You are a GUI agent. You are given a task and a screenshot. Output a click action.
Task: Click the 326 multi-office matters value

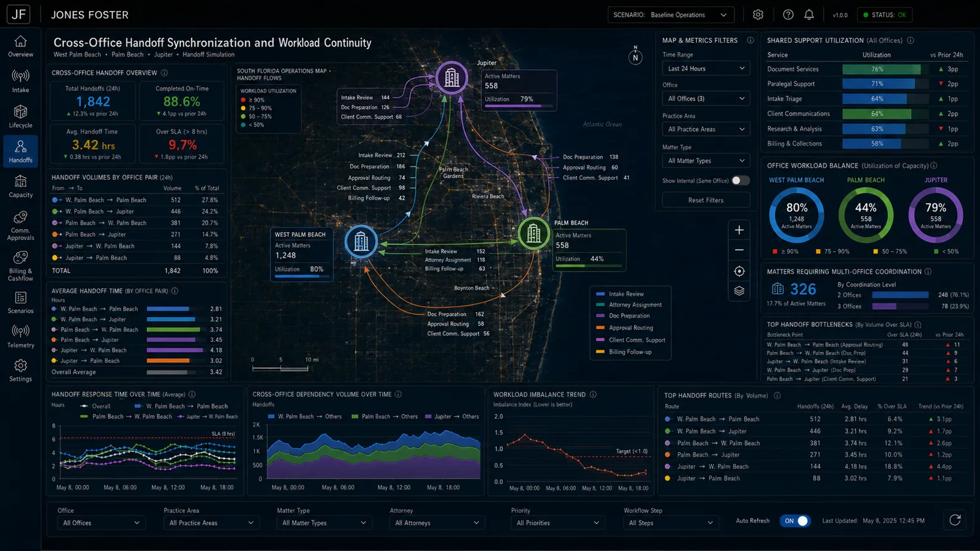803,289
